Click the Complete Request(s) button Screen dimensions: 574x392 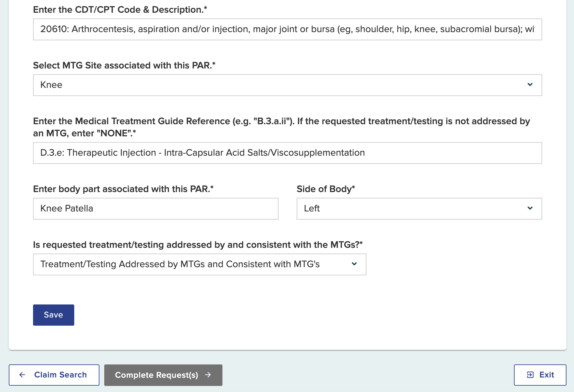[163, 375]
